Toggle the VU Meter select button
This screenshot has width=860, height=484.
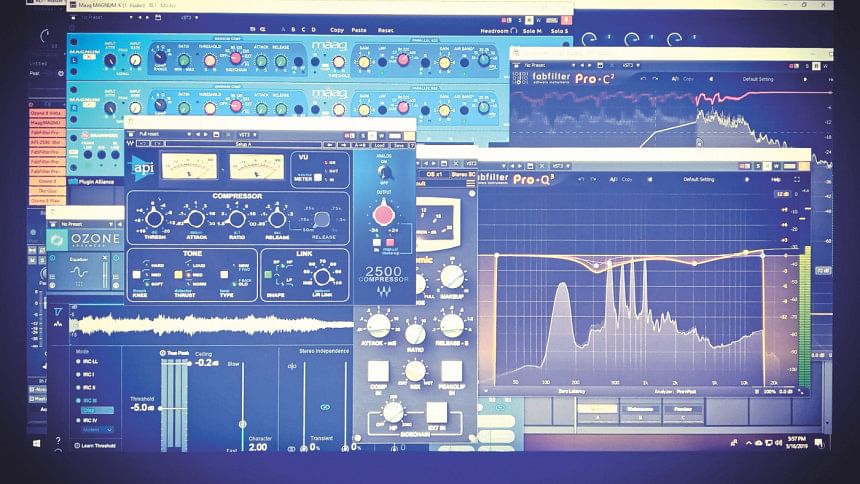tap(318, 178)
